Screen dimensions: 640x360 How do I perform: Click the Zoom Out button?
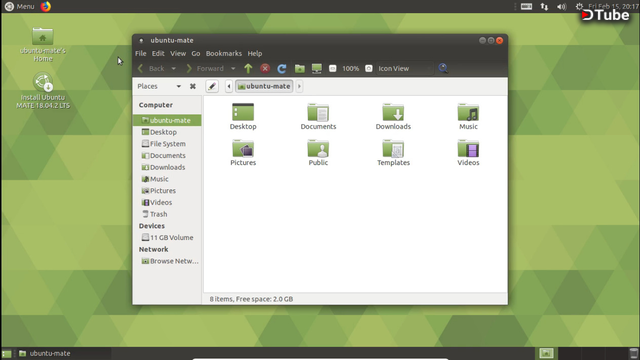coord(333,69)
